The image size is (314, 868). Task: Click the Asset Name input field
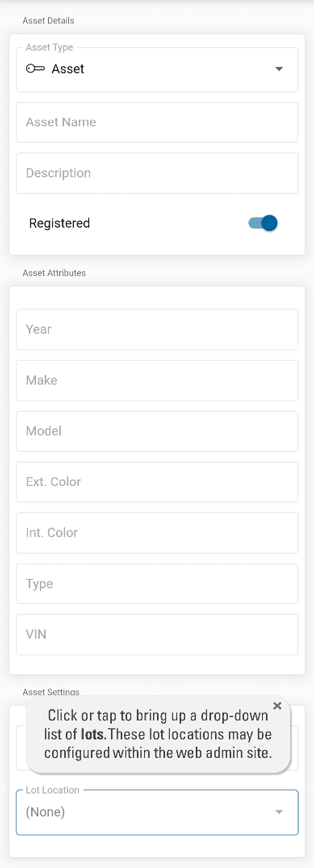click(157, 122)
